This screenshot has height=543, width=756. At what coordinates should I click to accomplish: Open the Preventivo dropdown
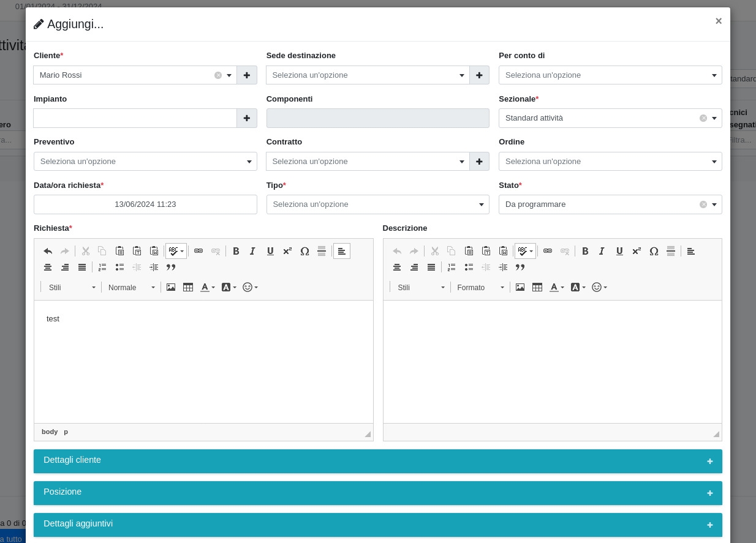(x=145, y=162)
